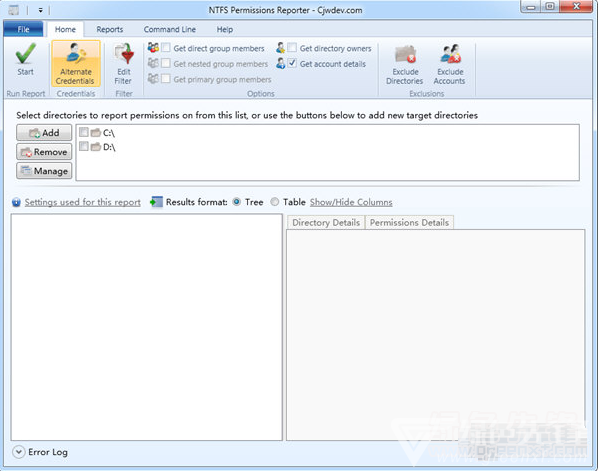Click the Remove directory button
This screenshot has height=471, width=598.
(44, 152)
